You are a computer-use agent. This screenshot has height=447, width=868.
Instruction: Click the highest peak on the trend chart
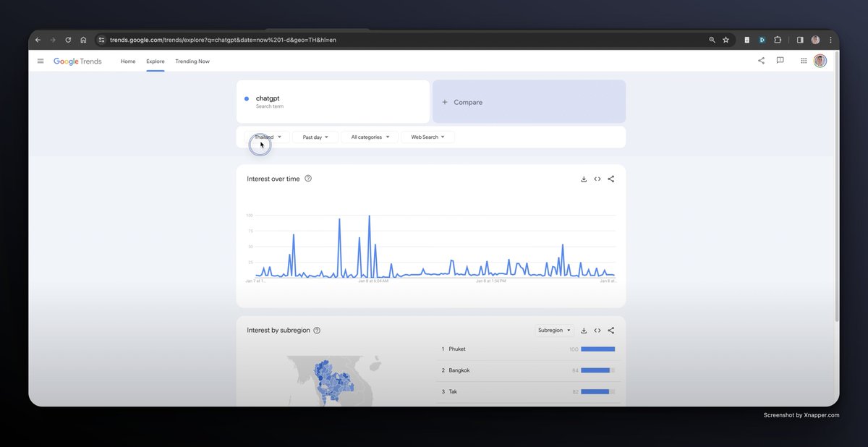pyautogui.click(x=369, y=216)
